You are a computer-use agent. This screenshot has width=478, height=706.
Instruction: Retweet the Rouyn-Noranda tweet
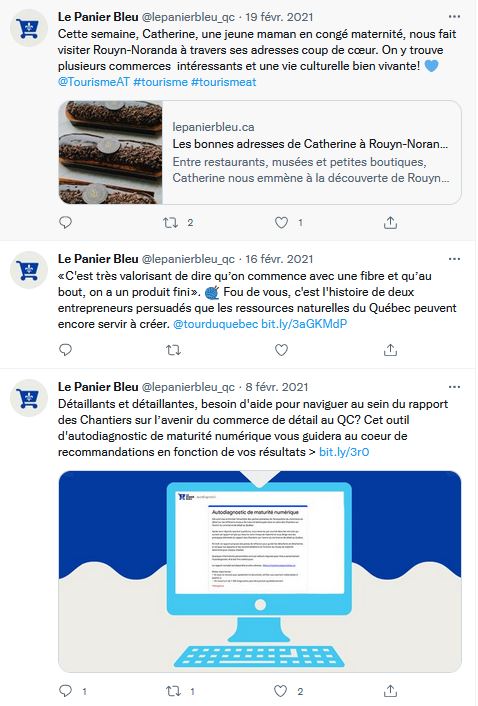tap(171, 222)
